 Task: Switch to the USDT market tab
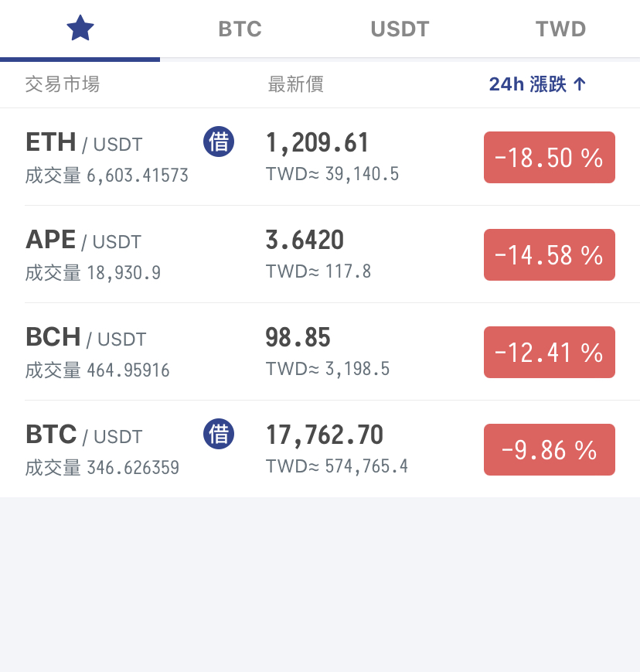point(400,29)
